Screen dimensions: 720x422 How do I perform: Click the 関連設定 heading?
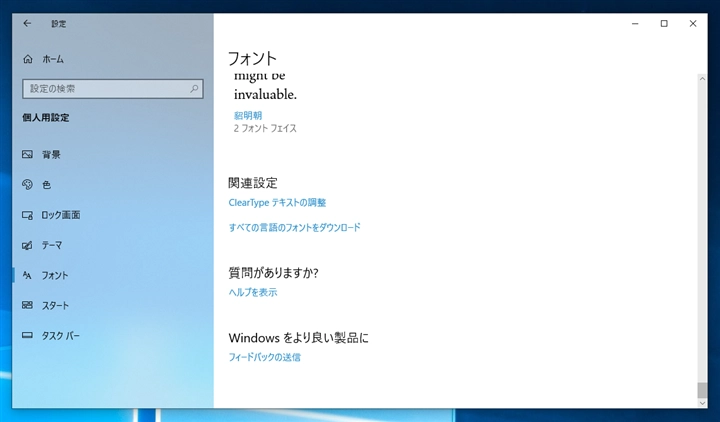click(253, 183)
